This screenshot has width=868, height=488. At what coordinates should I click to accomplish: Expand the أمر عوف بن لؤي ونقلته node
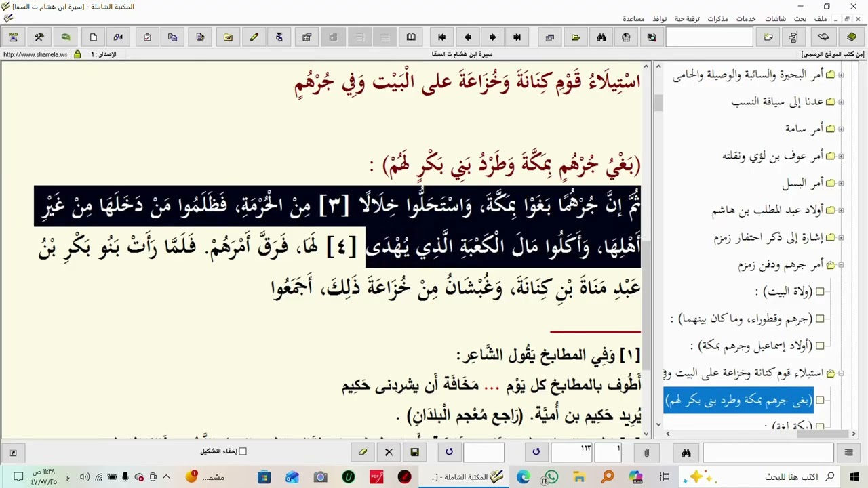[841, 157]
